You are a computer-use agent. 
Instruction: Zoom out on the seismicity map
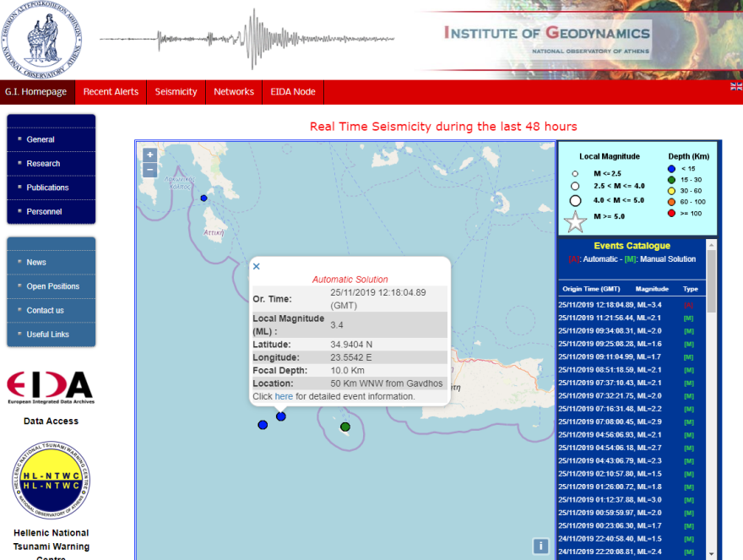pyautogui.click(x=149, y=170)
